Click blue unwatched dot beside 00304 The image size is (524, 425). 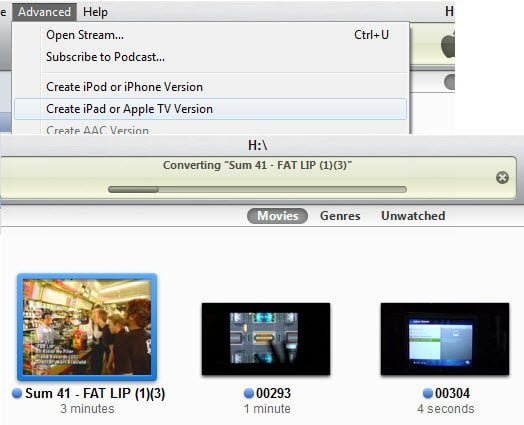coord(428,393)
